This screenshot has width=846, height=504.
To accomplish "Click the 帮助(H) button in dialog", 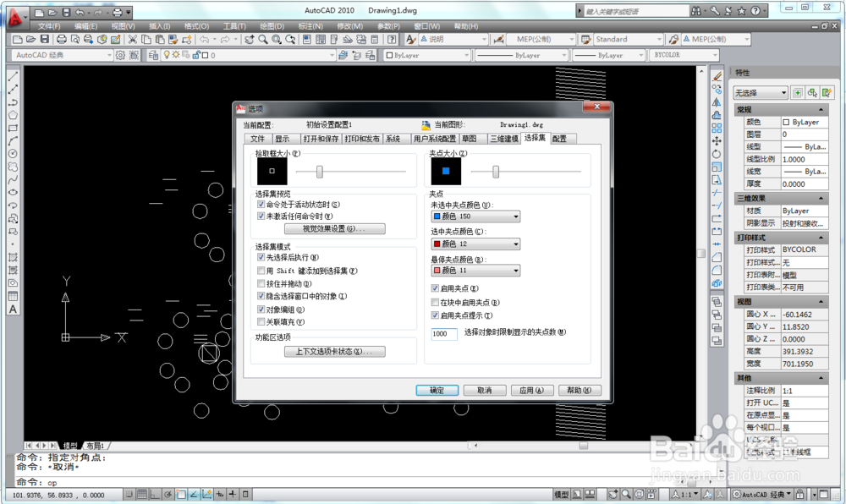I will [x=580, y=391].
